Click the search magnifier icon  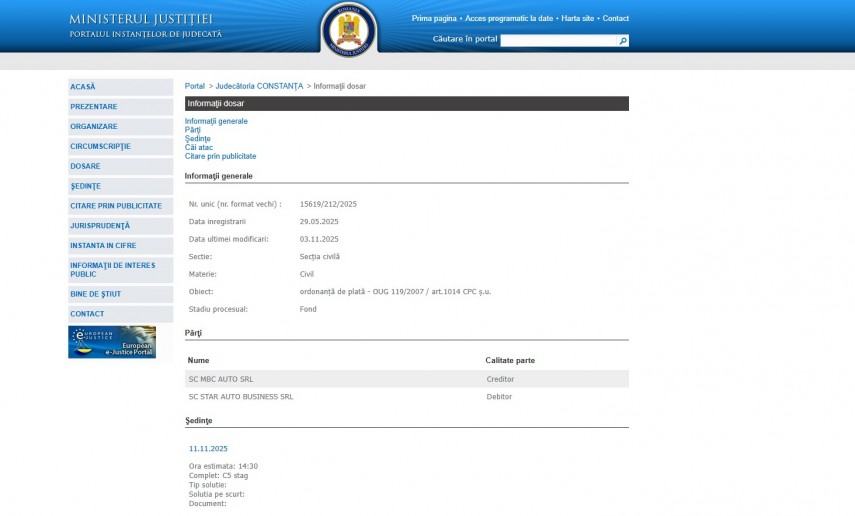click(623, 41)
